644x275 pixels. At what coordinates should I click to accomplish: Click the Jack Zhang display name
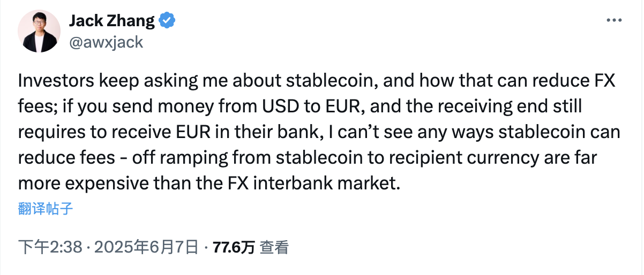click(111, 21)
